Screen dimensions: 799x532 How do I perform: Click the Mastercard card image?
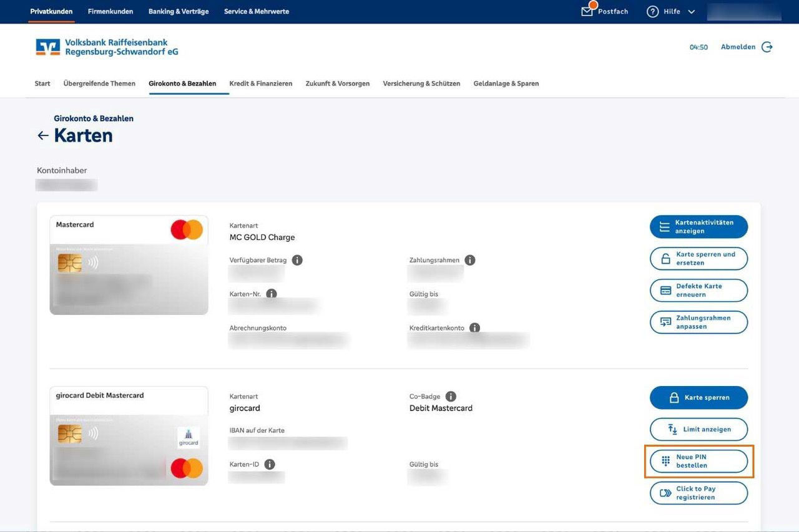point(129,264)
